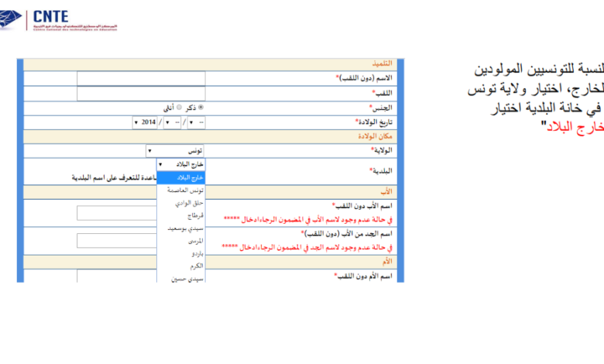604x364 pixels.
Task: Click the اسم الأب دون اللقب label
Action: pos(362,206)
